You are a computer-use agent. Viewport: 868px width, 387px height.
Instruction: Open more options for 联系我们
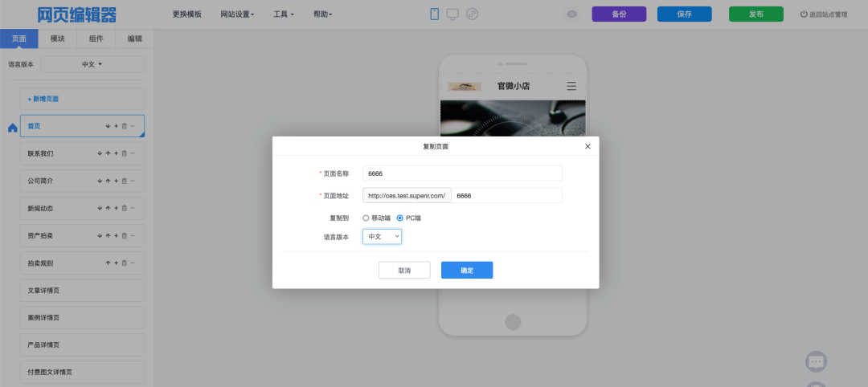[x=133, y=153]
